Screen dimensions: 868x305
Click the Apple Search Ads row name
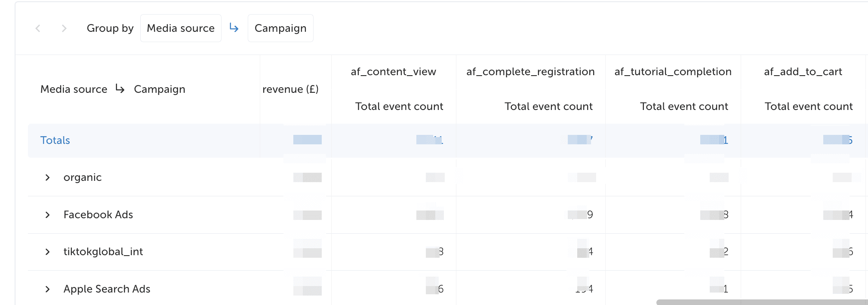107,289
